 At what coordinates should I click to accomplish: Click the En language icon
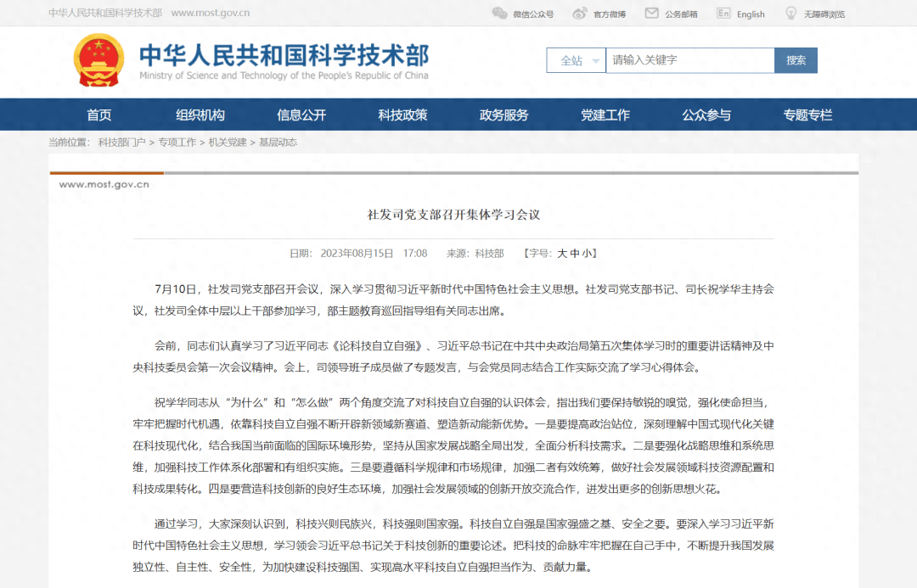pos(723,13)
